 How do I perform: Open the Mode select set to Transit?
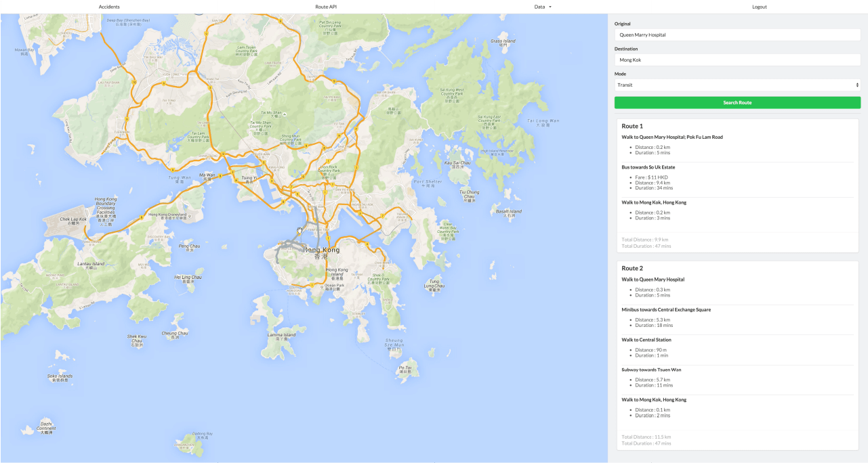(737, 85)
